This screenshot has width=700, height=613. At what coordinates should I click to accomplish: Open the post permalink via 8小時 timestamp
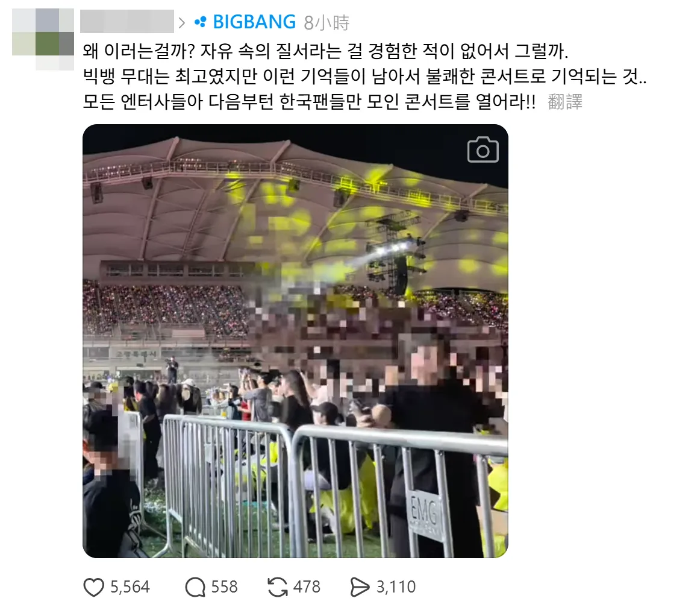[x=327, y=22]
